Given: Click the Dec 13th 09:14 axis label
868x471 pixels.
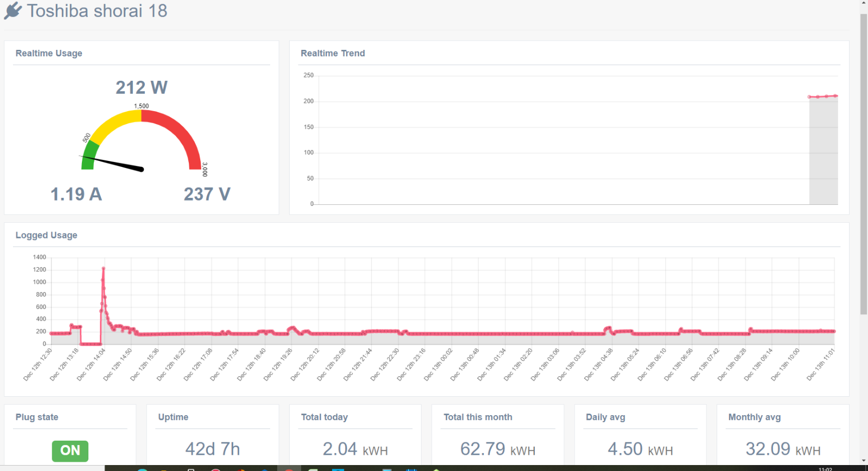Looking at the screenshot, I should point(759,365).
